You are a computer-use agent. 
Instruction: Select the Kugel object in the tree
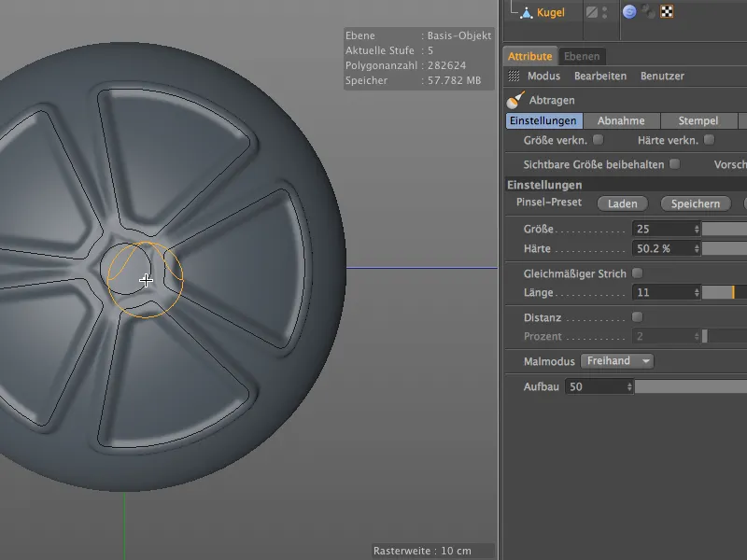point(550,12)
